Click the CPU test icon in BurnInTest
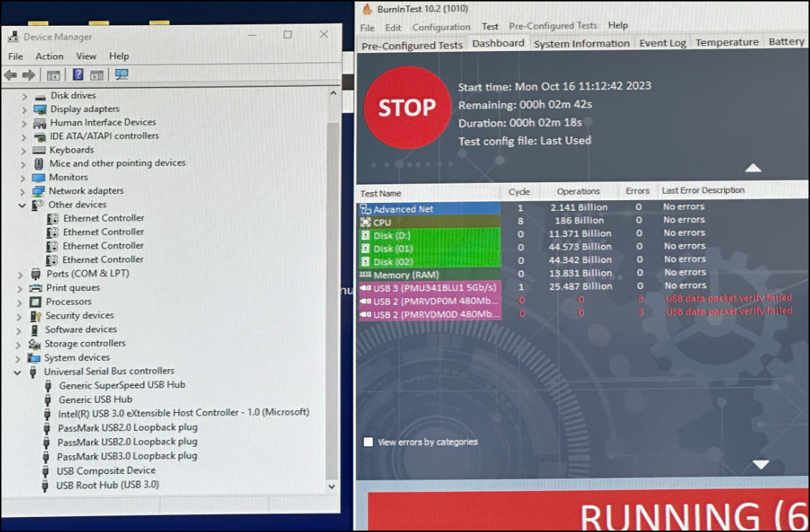 (365, 222)
